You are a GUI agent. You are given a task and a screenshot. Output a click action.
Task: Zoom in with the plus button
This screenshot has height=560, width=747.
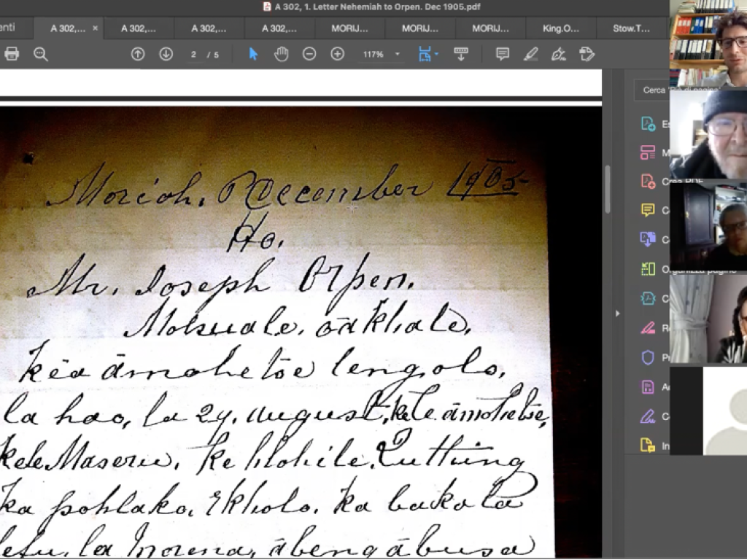[337, 54]
